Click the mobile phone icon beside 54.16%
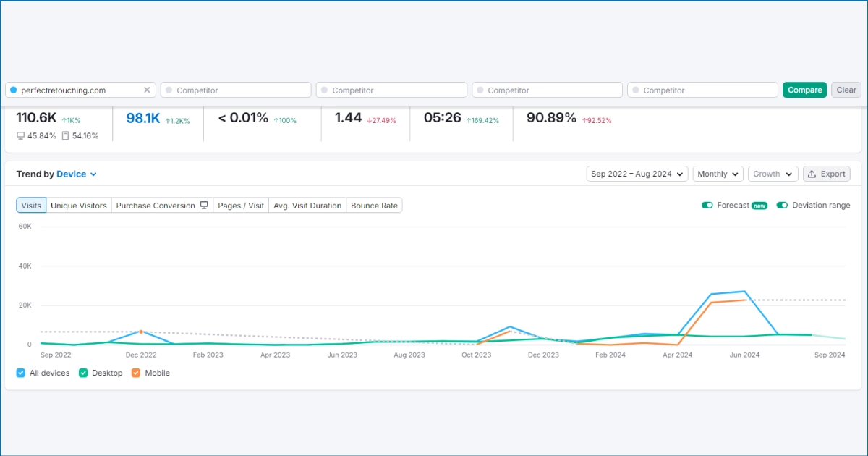Viewport: 868px width, 456px height. click(x=65, y=136)
